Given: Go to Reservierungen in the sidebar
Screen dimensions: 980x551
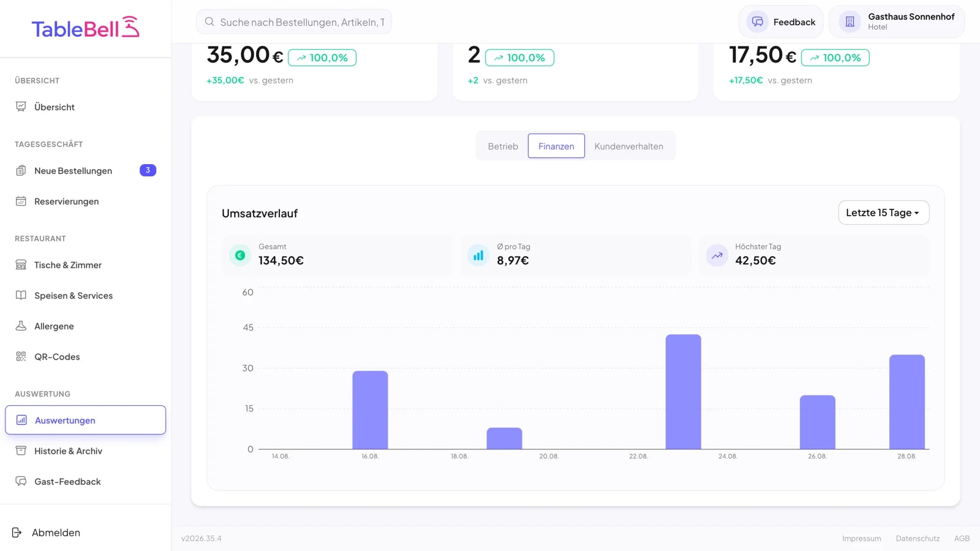Looking at the screenshot, I should (x=86, y=201).
